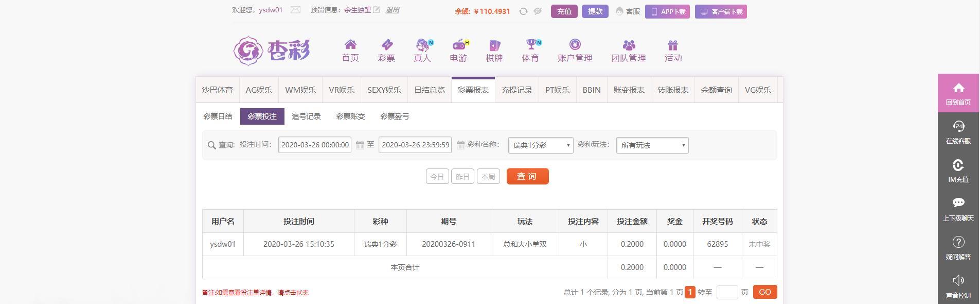Viewport: 980px width, 304px height.
Task: Click the 杏彩 site logo
Action: pyautogui.click(x=272, y=50)
